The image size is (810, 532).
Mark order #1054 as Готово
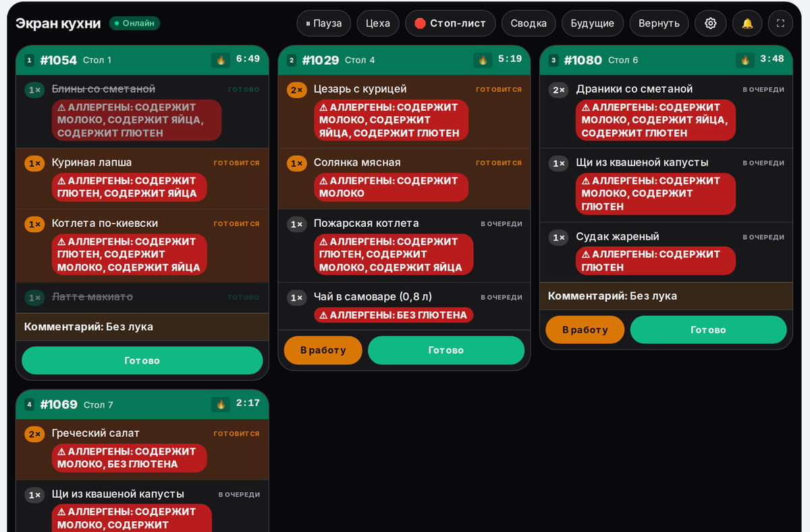point(142,361)
